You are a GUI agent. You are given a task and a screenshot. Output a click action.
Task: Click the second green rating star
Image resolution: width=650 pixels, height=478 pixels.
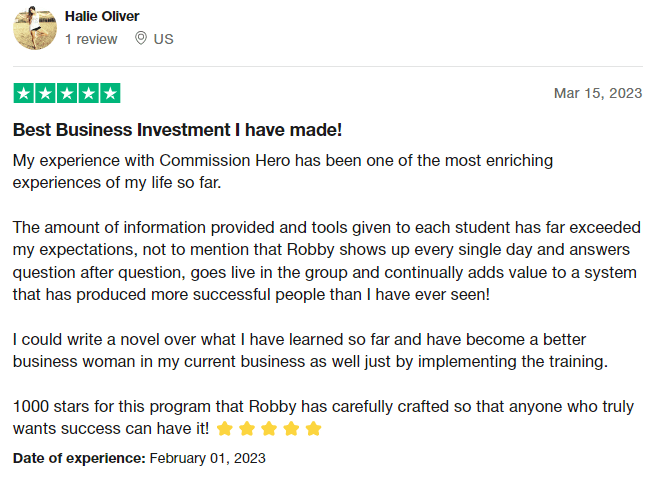(x=45, y=93)
